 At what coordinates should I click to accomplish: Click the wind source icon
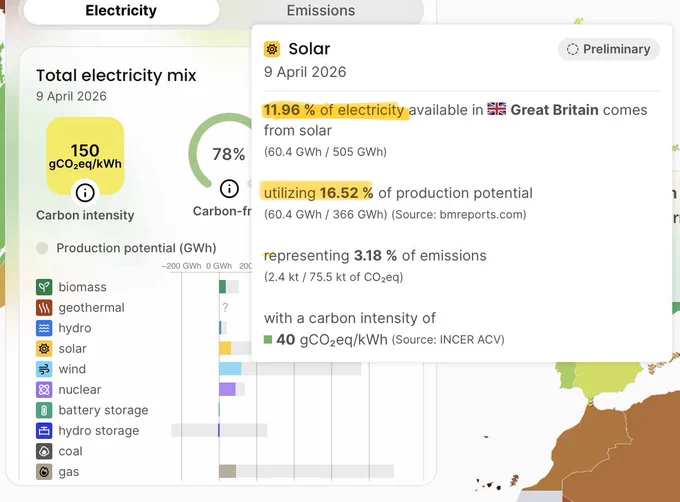click(x=44, y=369)
